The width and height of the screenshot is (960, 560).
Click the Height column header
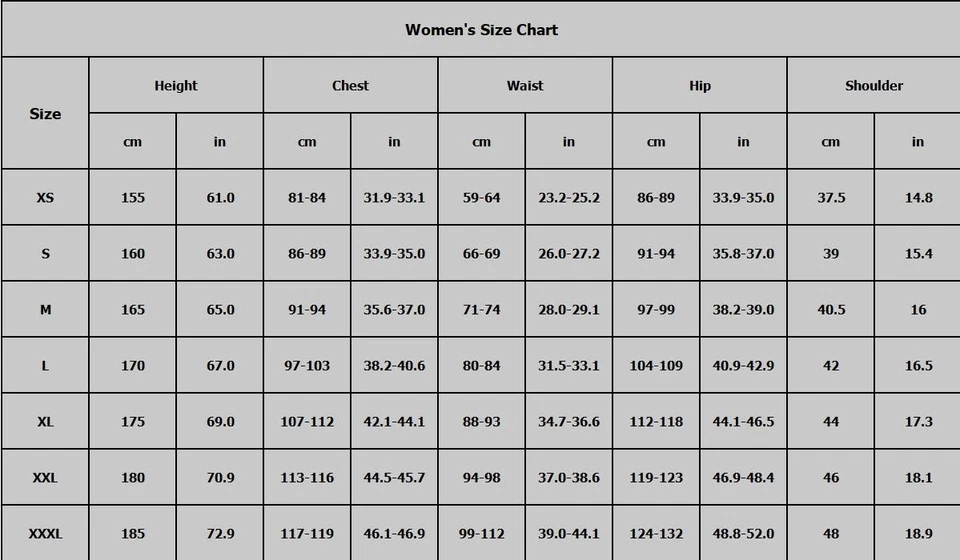176,86
